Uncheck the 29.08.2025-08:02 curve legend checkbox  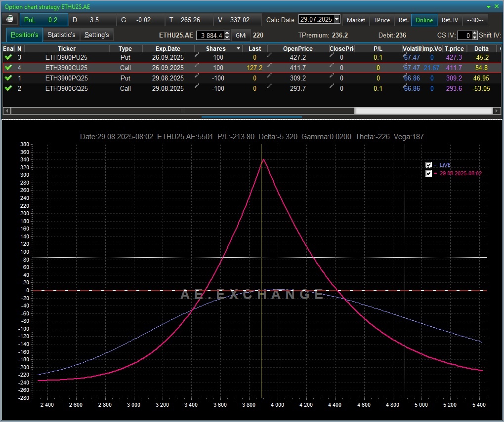tap(428, 173)
